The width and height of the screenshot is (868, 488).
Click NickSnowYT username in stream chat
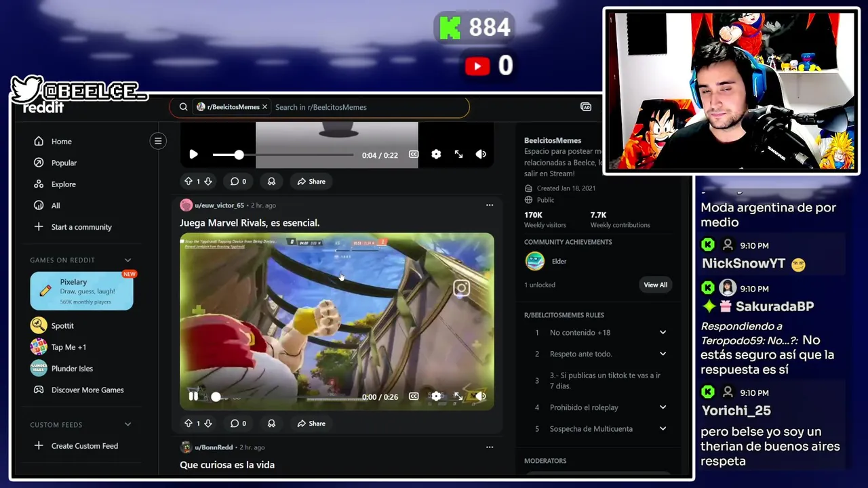click(743, 264)
